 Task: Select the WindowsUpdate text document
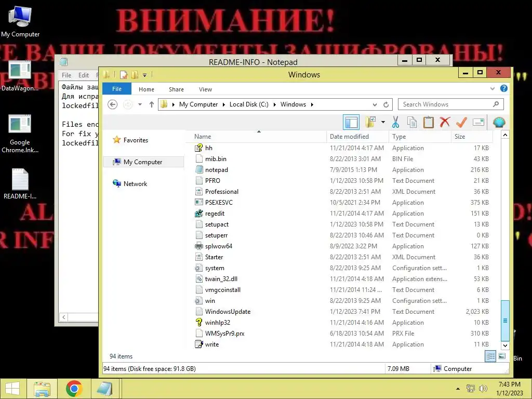(x=228, y=312)
